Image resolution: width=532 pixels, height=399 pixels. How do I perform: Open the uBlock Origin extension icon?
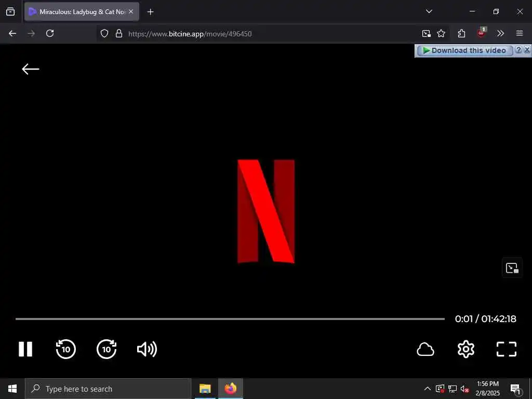tap(482, 33)
